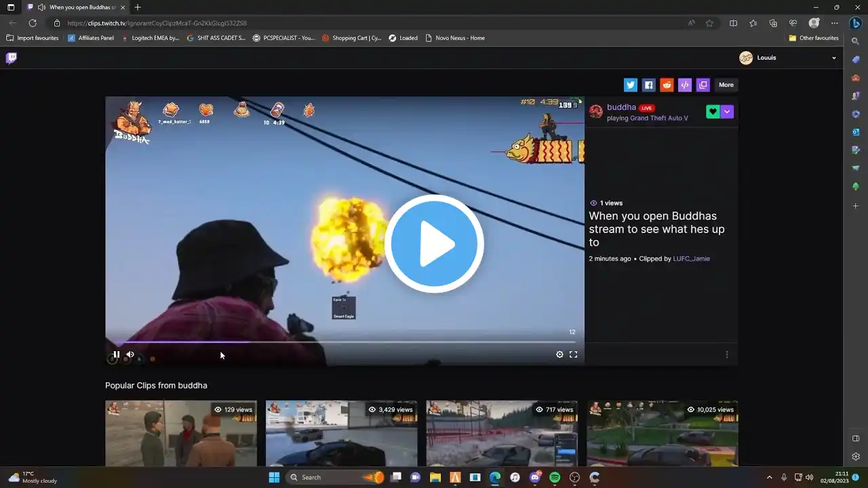Show hidden system tray icons
868x488 pixels.
[769, 477]
